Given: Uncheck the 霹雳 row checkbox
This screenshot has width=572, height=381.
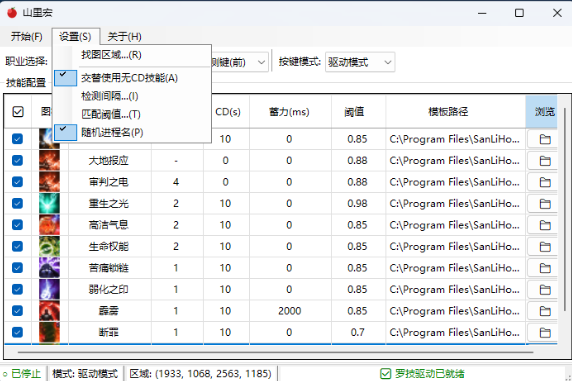Looking at the screenshot, I should pyautogui.click(x=18, y=311).
